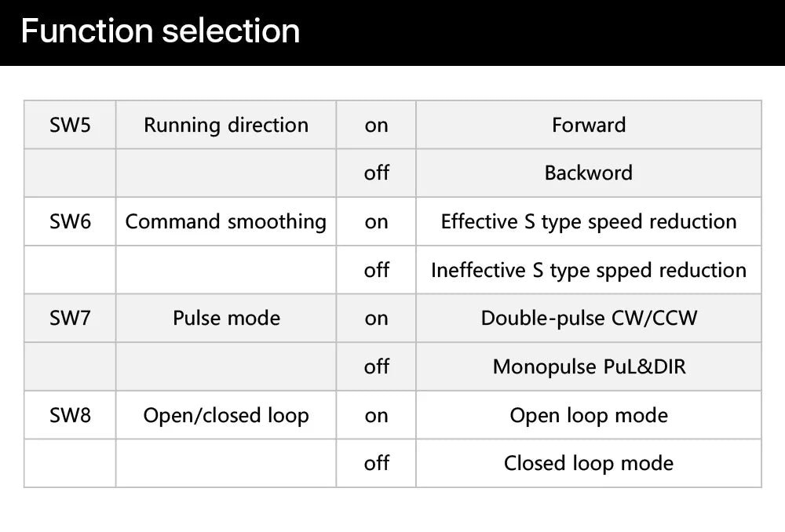Image resolution: width=785 pixels, height=532 pixels.
Task: Click the Running direction cell
Action: (x=226, y=125)
